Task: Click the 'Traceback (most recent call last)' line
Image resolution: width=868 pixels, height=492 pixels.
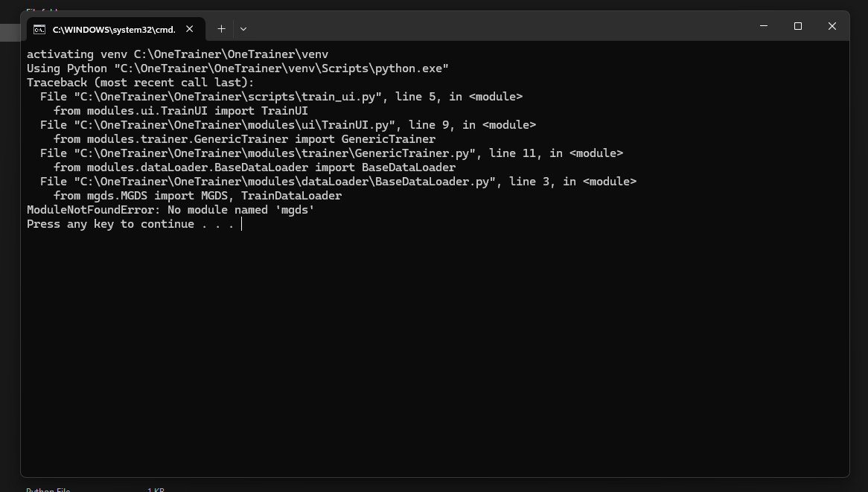Action: coord(141,83)
